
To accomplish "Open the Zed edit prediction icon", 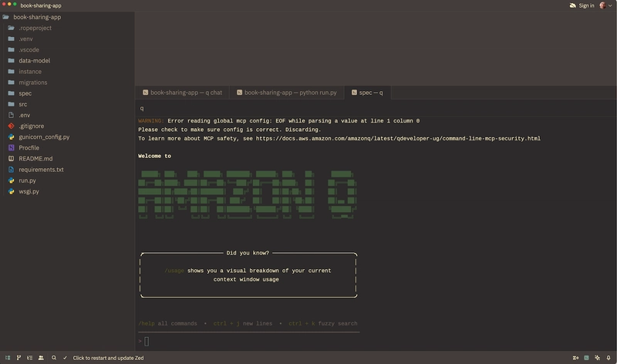I will point(575,358).
